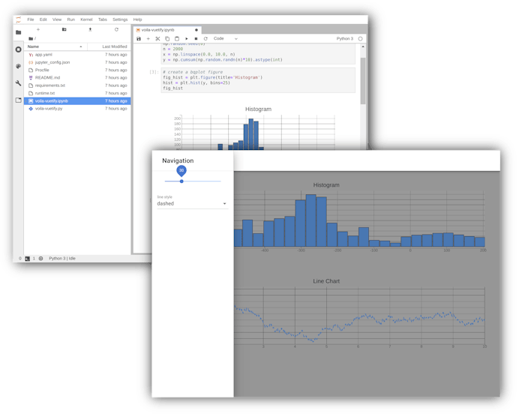This screenshot has width=519, height=420.
Task: Click the Line Chart title
Action: click(x=326, y=281)
